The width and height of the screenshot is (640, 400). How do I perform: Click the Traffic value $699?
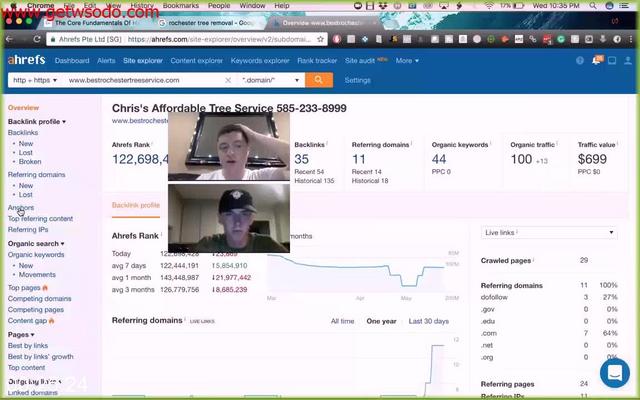click(x=592, y=159)
